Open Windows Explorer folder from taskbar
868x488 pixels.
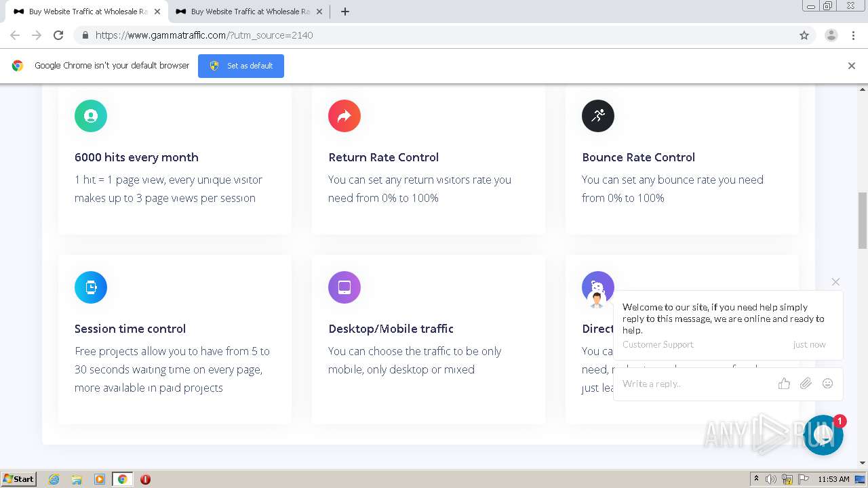pyautogui.click(x=77, y=479)
